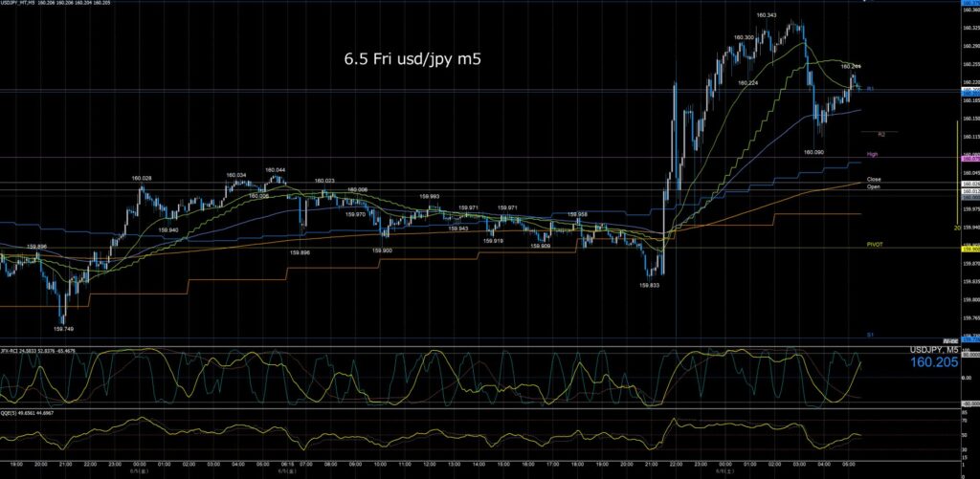Click the Close price line label
This screenshot has height=479, width=980.
[x=874, y=179]
